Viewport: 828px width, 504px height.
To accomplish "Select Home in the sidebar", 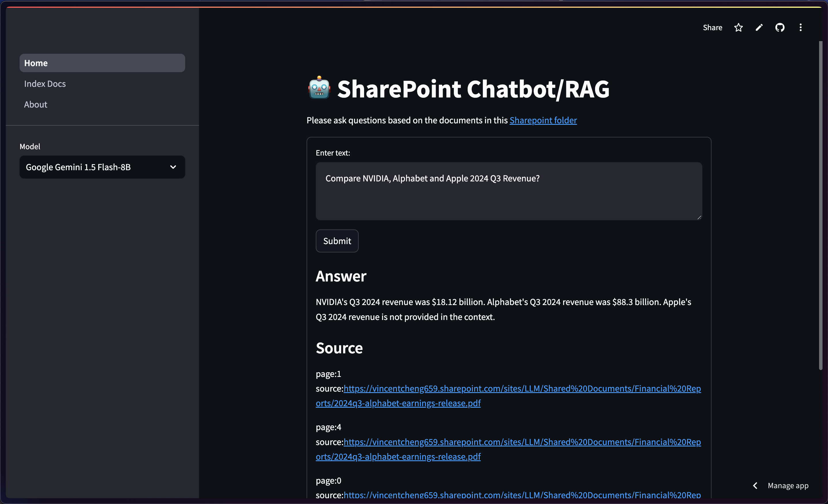I will [x=102, y=63].
